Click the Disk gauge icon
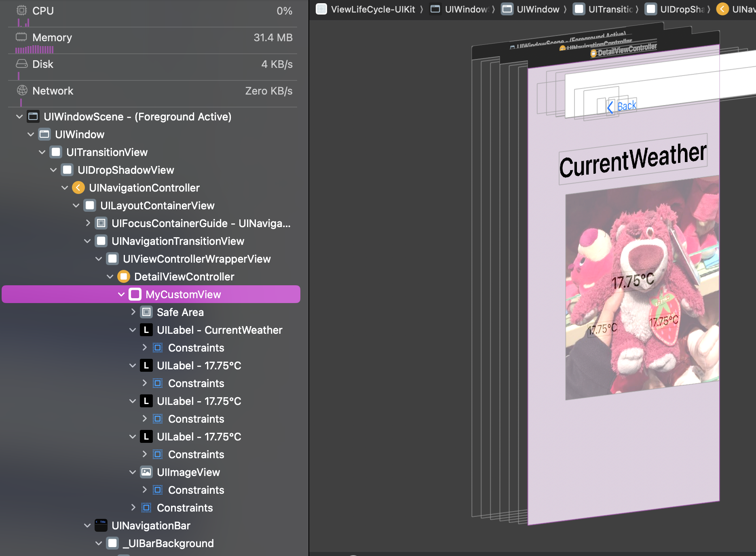Viewport: 756px width, 556px height. point(21,64)
